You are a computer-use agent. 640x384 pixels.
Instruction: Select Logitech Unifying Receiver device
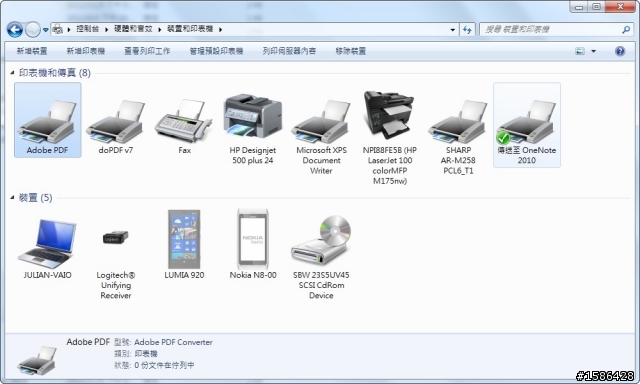[116, 238]
